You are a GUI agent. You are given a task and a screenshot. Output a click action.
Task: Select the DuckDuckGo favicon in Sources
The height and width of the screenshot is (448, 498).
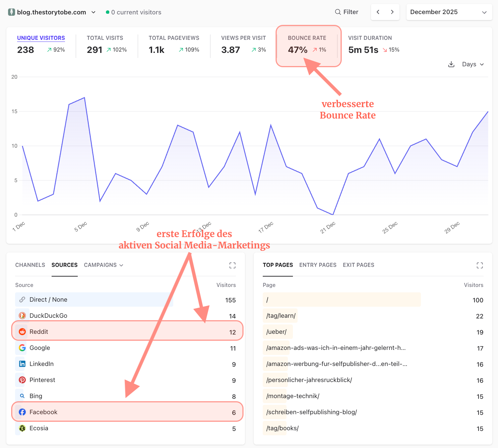pyautogui.click(x=22, y=315)
